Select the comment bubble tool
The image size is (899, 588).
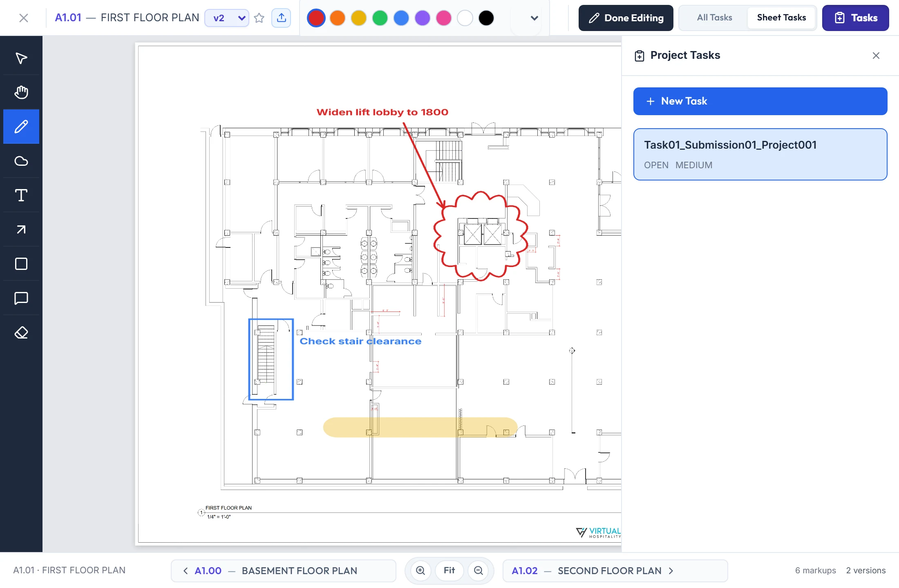click(x=21, y=298)
